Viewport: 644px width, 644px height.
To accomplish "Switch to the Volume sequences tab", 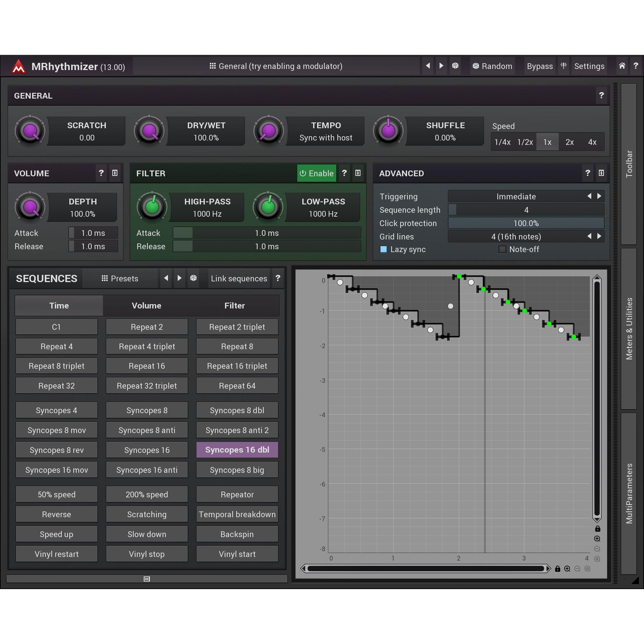I will tap(146, 306).
